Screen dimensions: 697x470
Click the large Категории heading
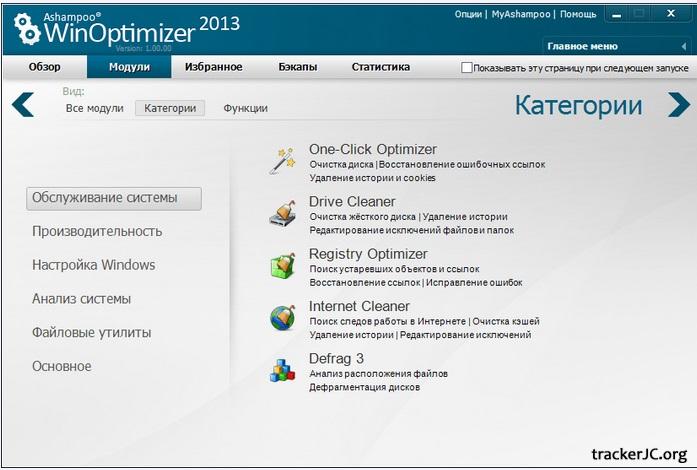point(579,106)
